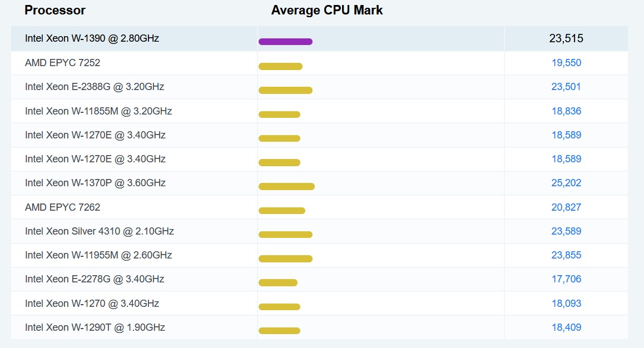Click the Average CPU Mark column header

point(327,10)
